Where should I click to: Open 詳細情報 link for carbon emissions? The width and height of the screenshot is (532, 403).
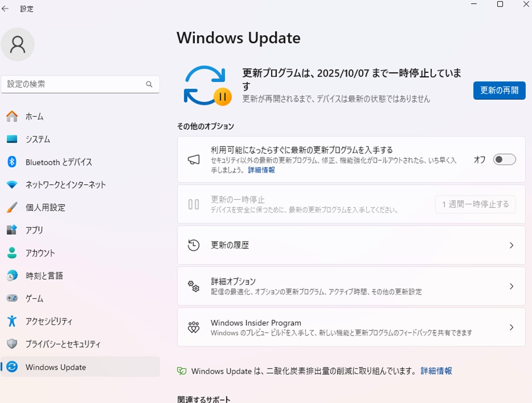[436, 371]
